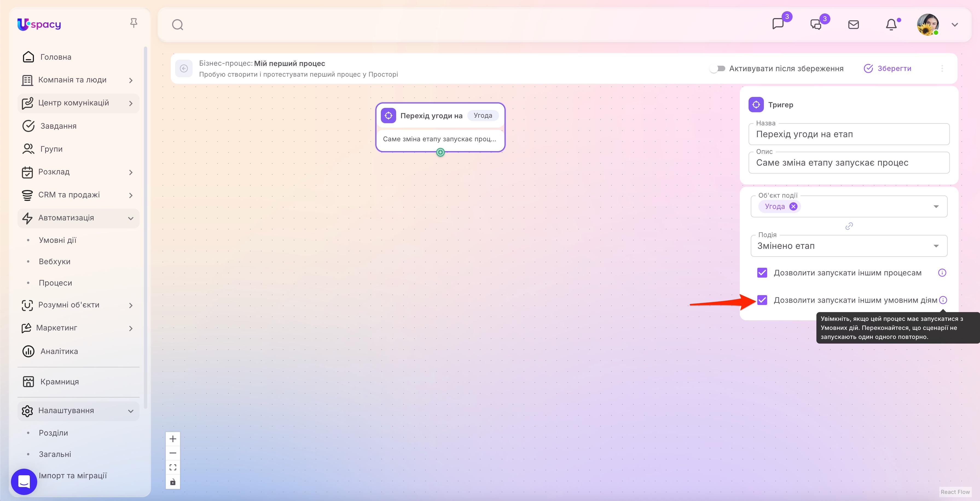
Task: Select Процеси in the sidebar menu
Action: click(x=55, y=283)
